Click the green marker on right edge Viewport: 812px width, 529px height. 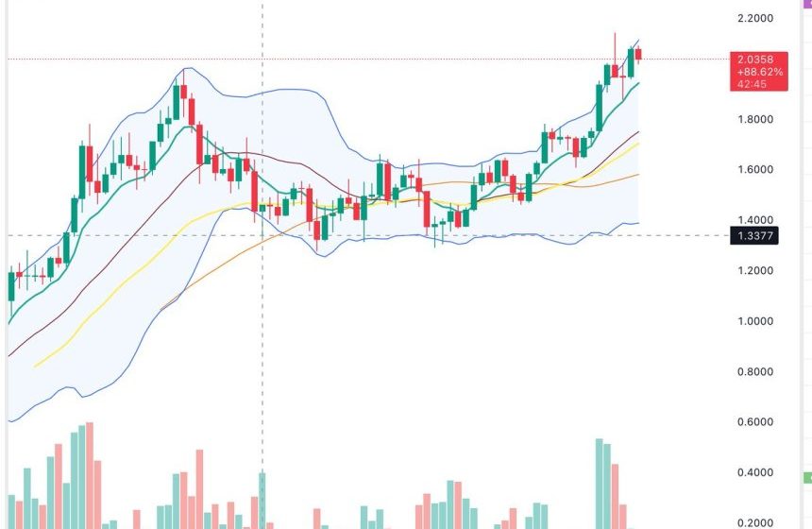(x=806, y=477)
